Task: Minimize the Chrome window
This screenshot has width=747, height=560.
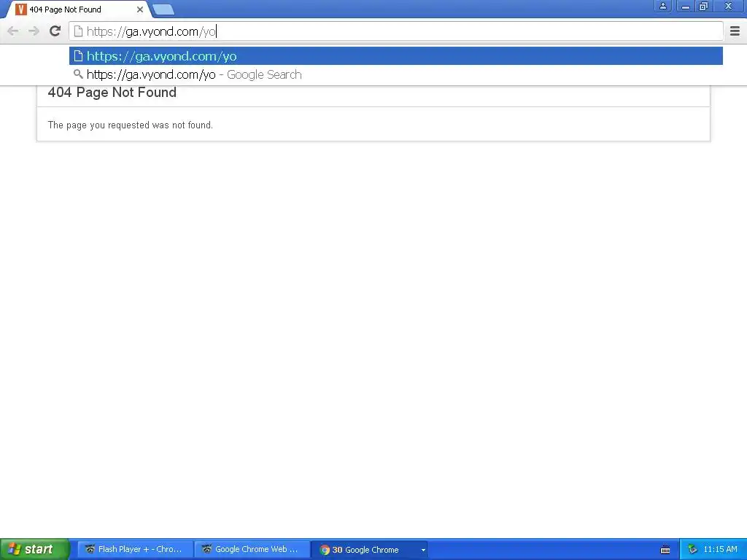Action: point(686,6)
